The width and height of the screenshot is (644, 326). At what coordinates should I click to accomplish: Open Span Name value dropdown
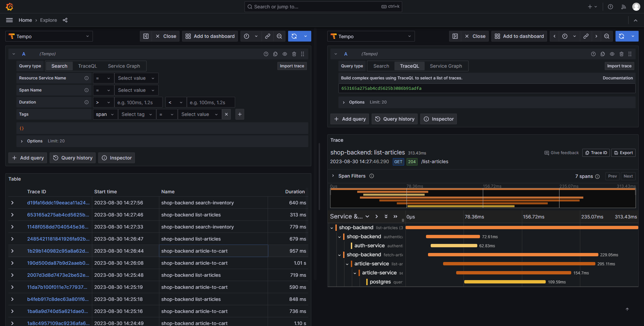point(136,90)
